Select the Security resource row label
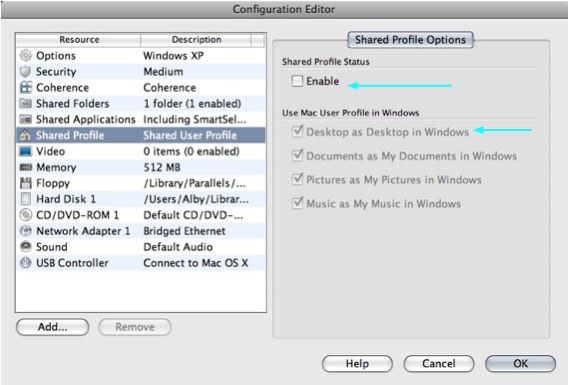Viewport: 568px width, 385px height. (56, 72)
